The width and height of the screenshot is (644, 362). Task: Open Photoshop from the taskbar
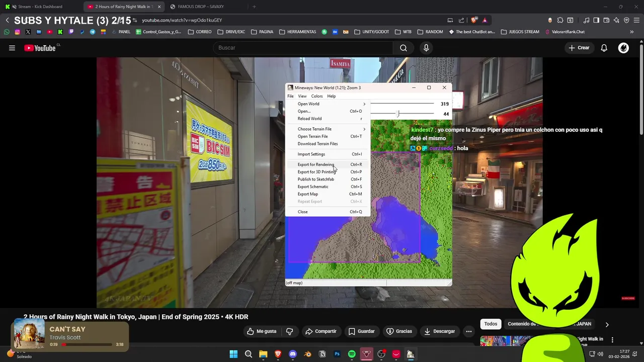337,354
